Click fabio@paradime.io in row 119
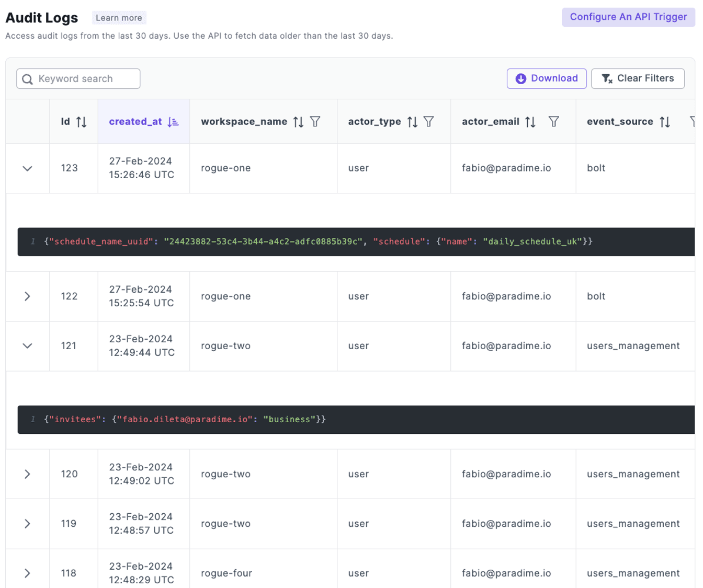Screen dimensions: 703x588 [506, 524]
